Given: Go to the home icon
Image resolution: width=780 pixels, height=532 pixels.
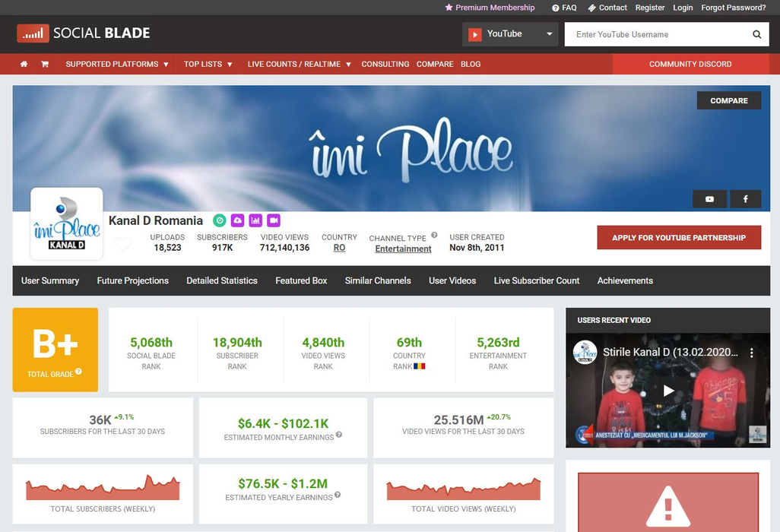Looking at the screenshot, I should click(24, 64).
